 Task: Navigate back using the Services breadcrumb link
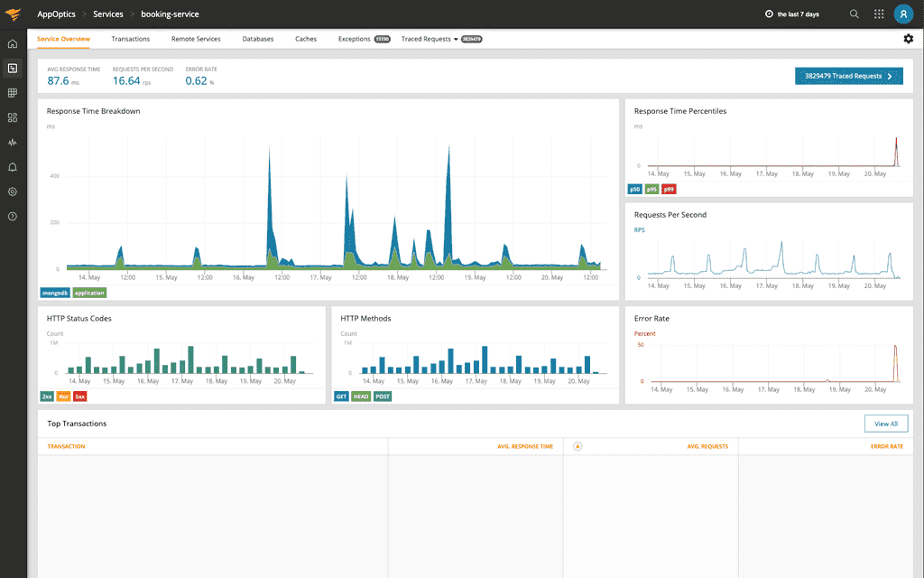pyautogui.click(x=108, y=14)
